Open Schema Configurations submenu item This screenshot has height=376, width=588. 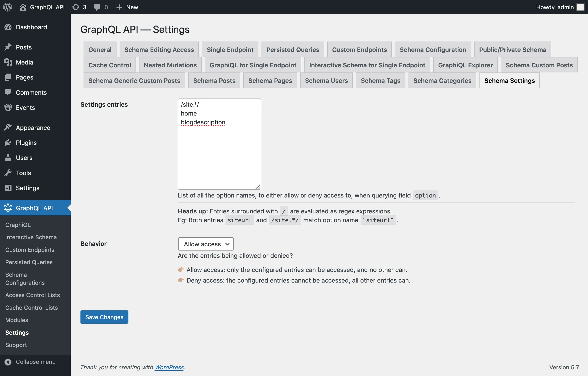tap(25, 279)
